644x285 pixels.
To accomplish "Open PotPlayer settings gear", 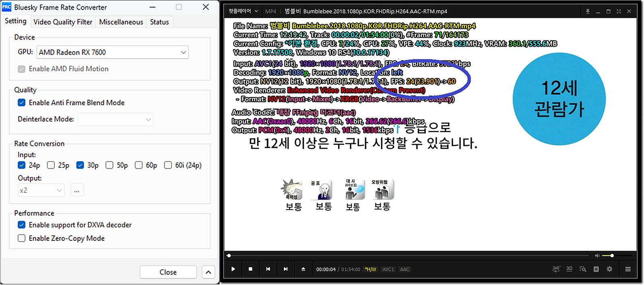I will click(609, 269).
